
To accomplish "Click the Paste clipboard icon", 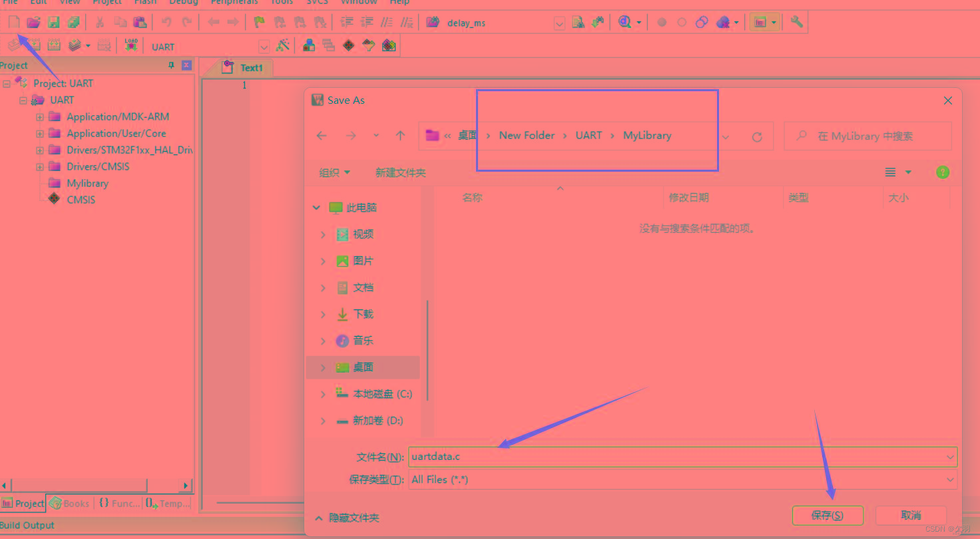I will 140,23.
